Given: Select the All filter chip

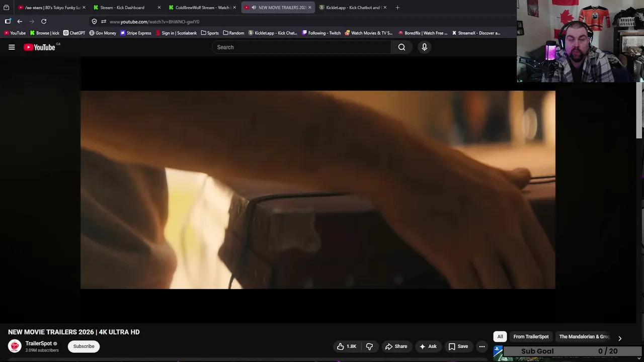Looking at the screenshot, I should pos(500,337).
